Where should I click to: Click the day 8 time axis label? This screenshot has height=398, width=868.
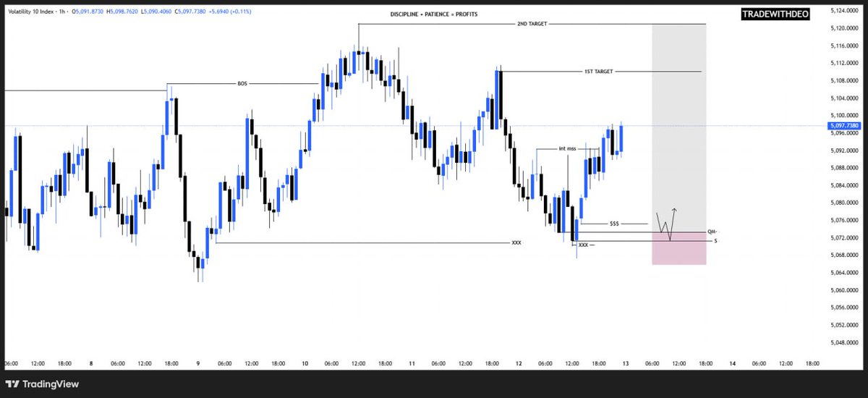91,364
